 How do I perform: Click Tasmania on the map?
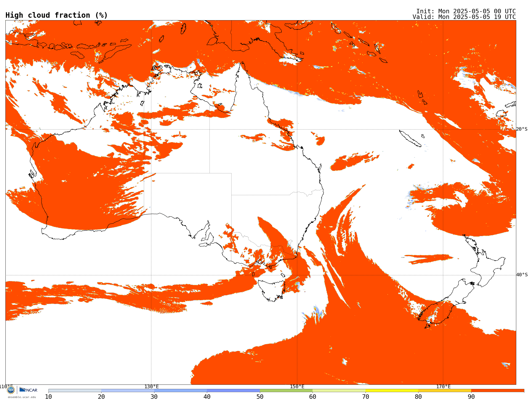click(271, 290)
